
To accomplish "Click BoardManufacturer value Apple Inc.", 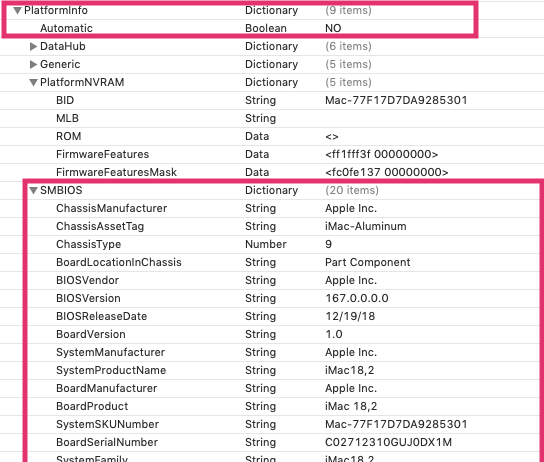I will pos(351,388).
